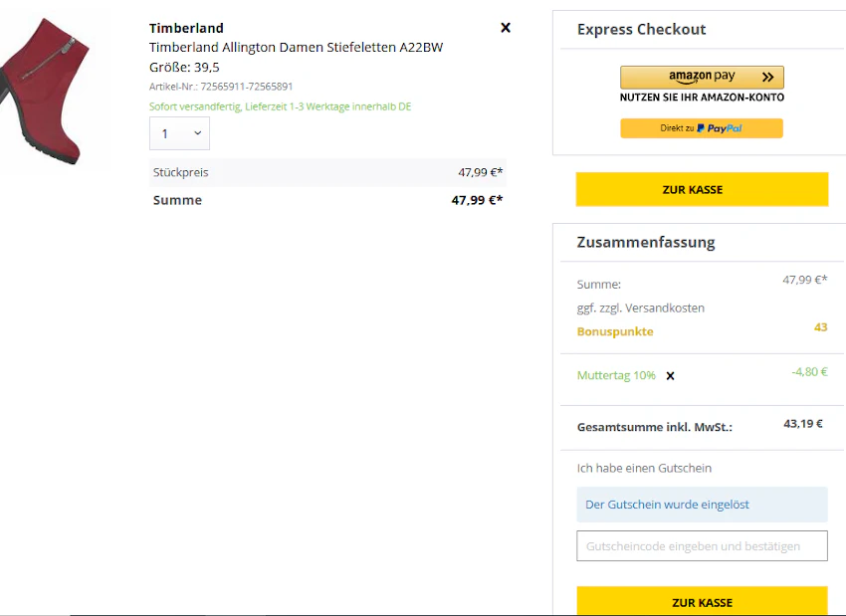Image resolution: width=846 pixels, height=616 pixels.
Task: Click the Timberland brand name
Action: [186, 28]
